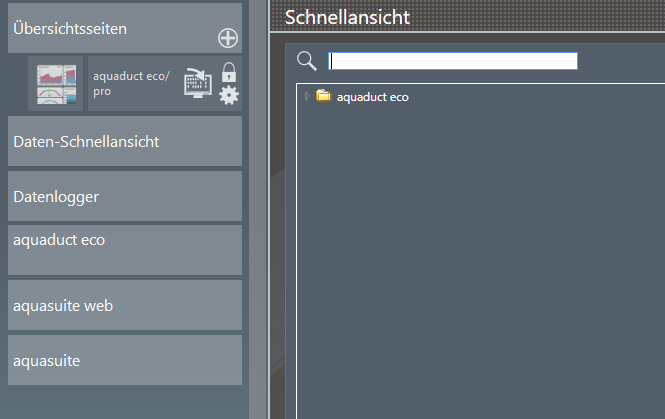Open the aquaduct eco/pro overview page entry
This screenshot has height=419, width=665.
(130, 83)
